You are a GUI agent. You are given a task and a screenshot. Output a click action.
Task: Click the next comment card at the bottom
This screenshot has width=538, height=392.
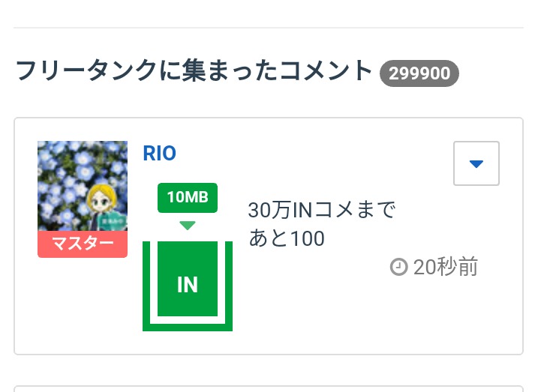pyautogui.click(x=269, y=389)
